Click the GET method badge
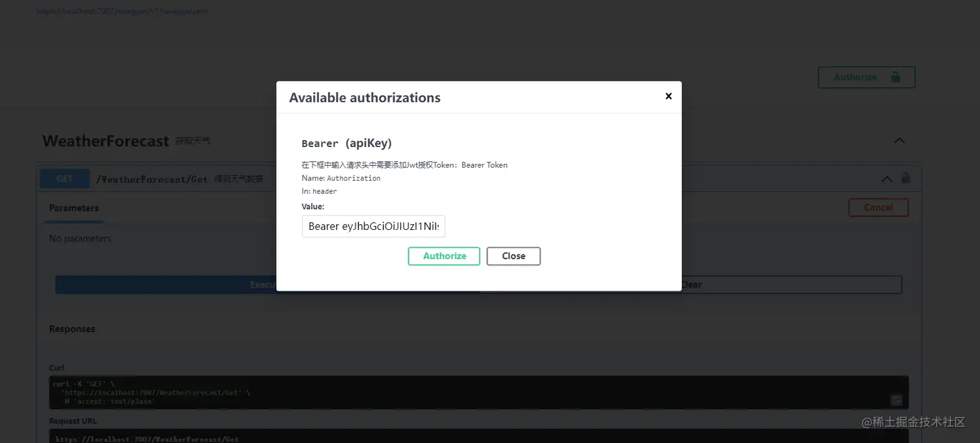The width and height of the screenshot is (980, 443). (65, 179)
